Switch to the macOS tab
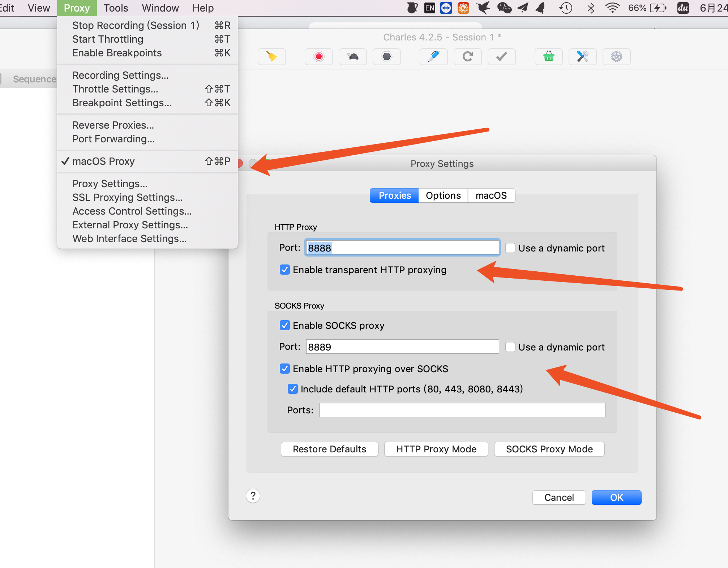728x568 pixels. (491, 195)
